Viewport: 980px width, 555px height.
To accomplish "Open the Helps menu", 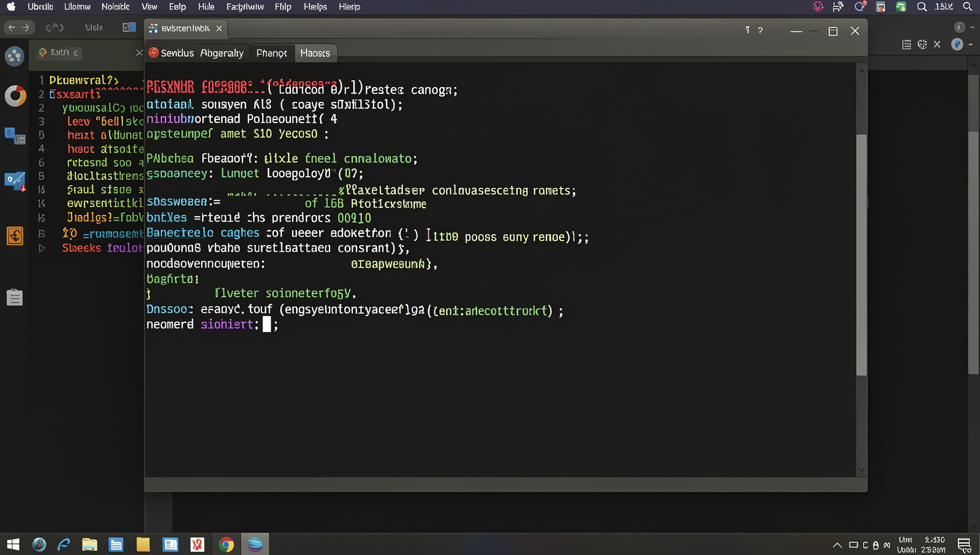I will pyautogui.click(x=315, y=7).
